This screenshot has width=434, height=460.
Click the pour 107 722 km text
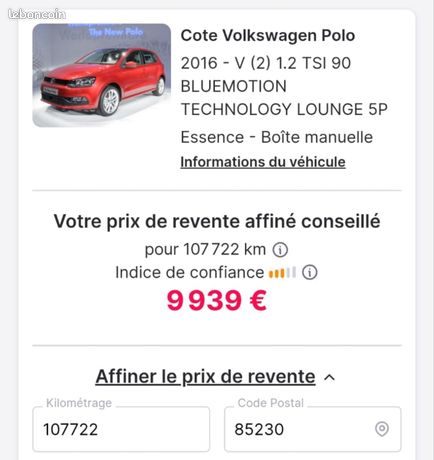pos(205,249)
